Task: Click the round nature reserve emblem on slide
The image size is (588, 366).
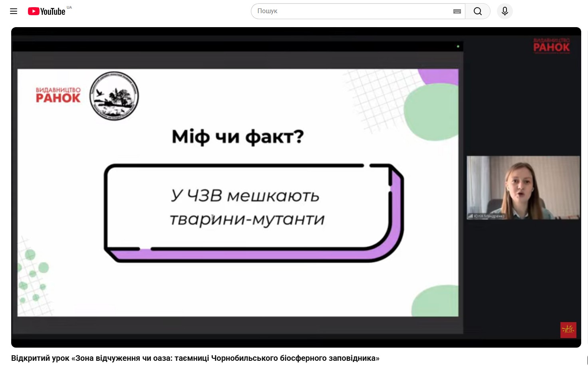Action: click(x=114, y=96)
